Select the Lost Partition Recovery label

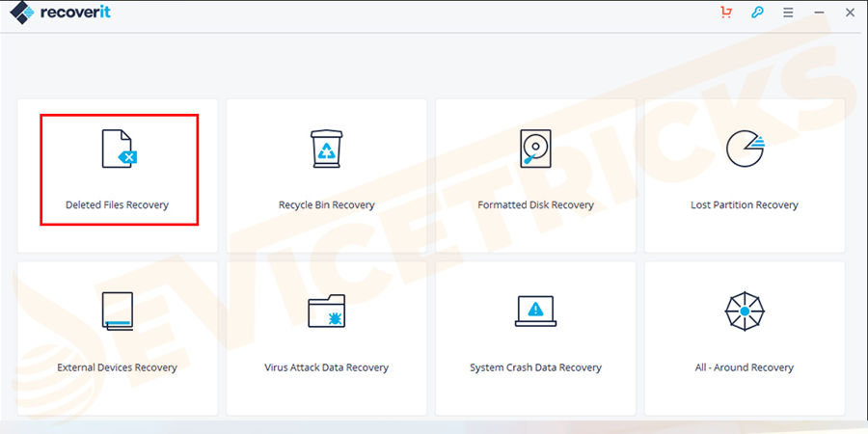745,204
